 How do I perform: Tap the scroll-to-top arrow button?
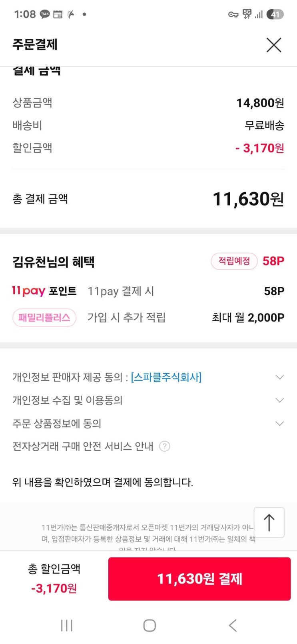tap(269, 522)
